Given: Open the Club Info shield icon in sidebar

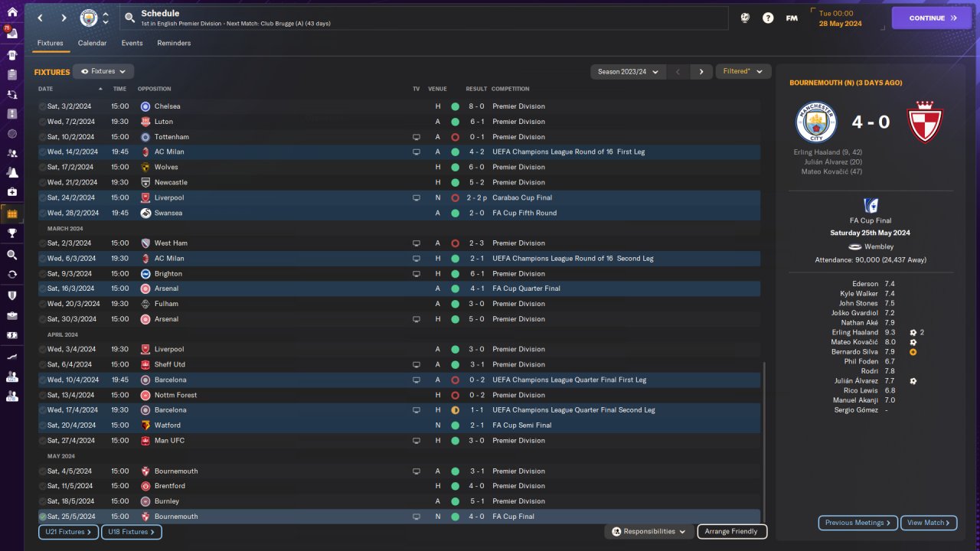Looking at the screenshot, I should pyautogui.click(x=11, y=295).
